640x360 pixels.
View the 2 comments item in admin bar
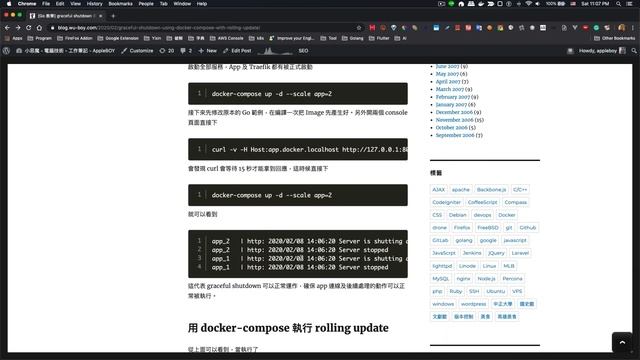(x=186, y=51)
